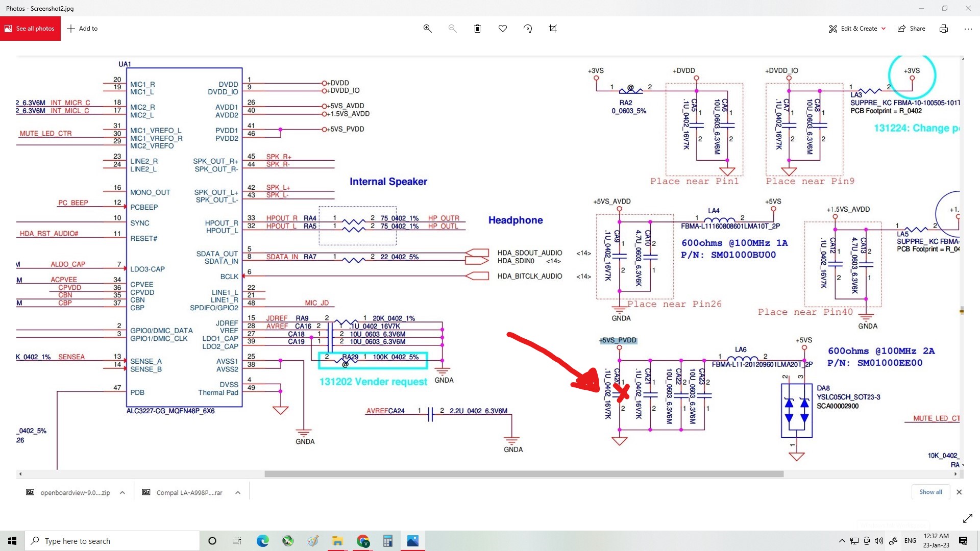Enter fullscreen with the diagonal arrows icon

pos(967,518)
